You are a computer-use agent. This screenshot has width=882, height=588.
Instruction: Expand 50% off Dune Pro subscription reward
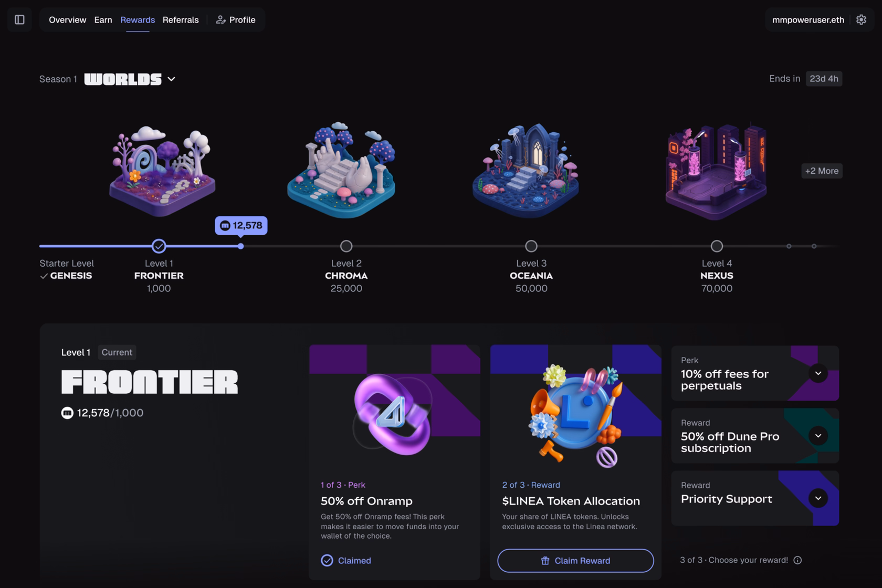click(x=818, y=436)
